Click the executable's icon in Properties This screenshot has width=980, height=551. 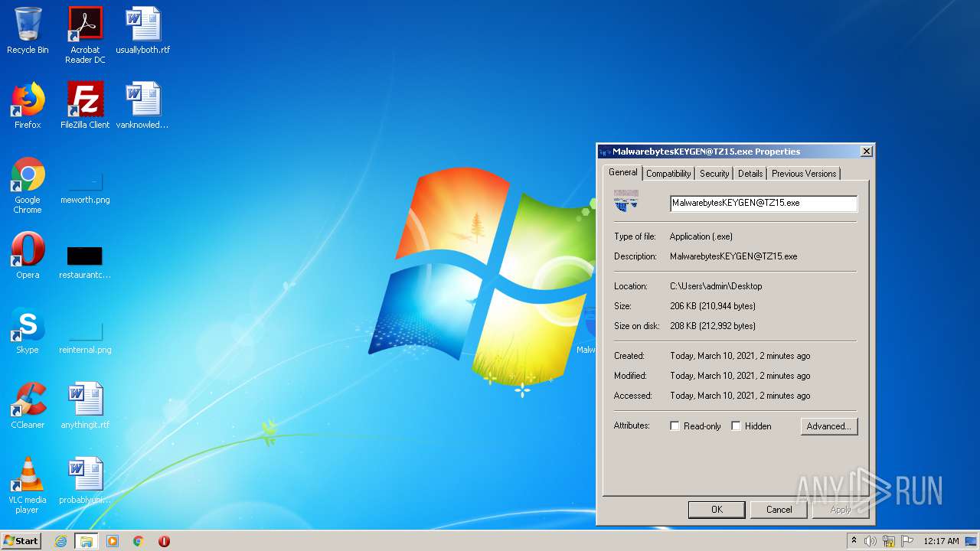click(x=626, y=202)
